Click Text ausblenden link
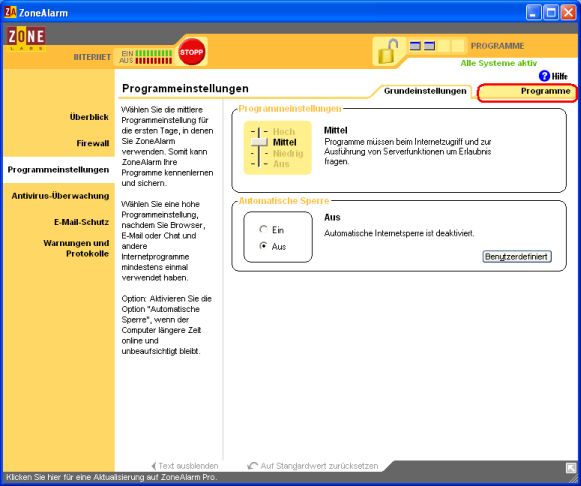Viewport: 581px width, 486px height. pos(185,466)
